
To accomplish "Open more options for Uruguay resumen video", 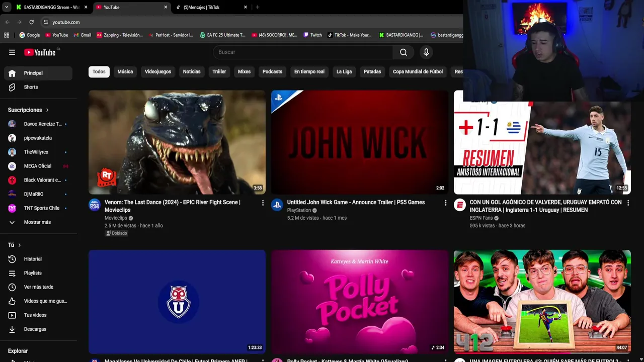I will 628,203.
